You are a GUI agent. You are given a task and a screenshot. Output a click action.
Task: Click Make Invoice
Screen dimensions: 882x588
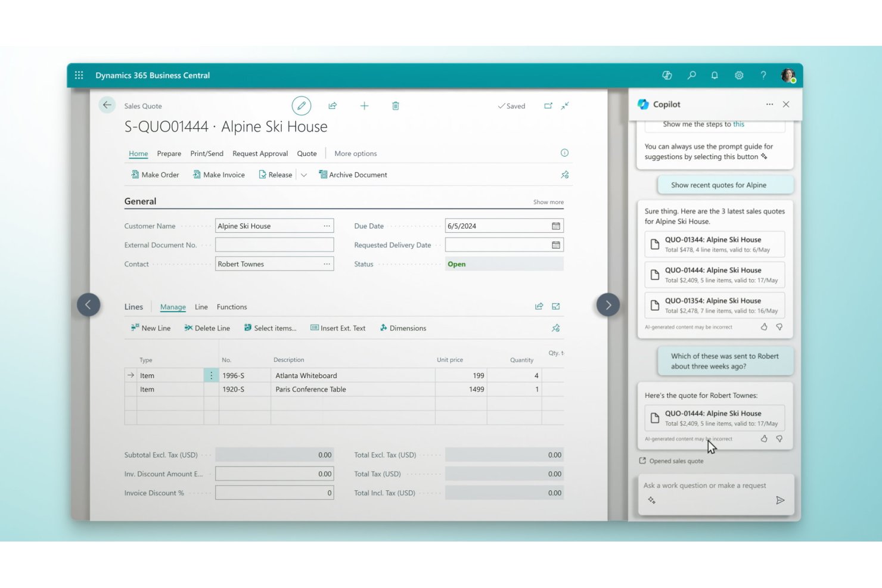[219, 175]
